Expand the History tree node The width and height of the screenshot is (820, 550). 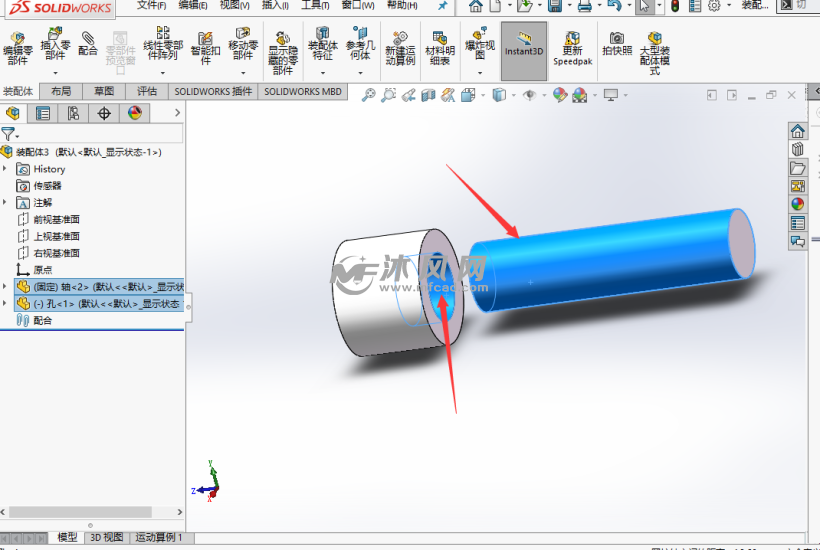click(5, 169)
